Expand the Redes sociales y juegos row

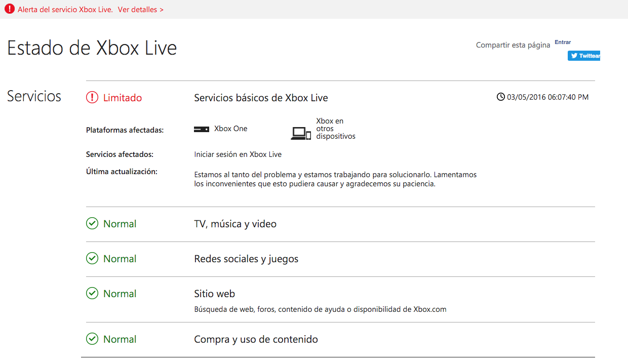coord(246,259)
